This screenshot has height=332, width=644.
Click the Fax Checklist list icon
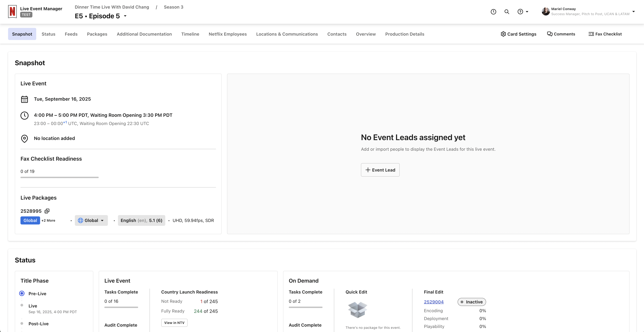(x=591, y=34)
